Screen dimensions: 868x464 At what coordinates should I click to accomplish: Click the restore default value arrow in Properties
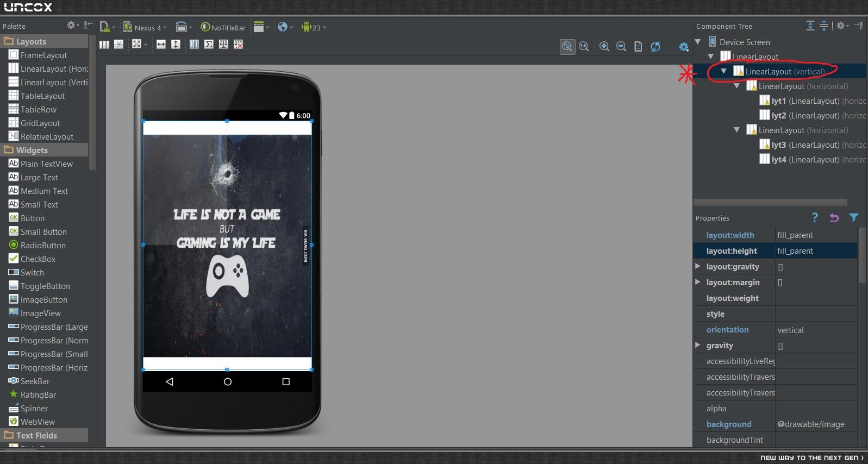(834, 217)
